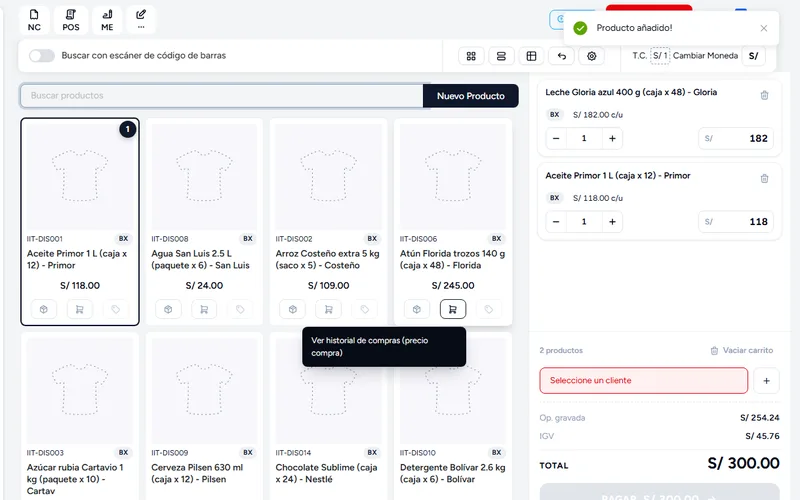This screenshot has height=500, width=800.
Task: View stock box icon for Aceite Primor
Action: click(x=43, y=309)
